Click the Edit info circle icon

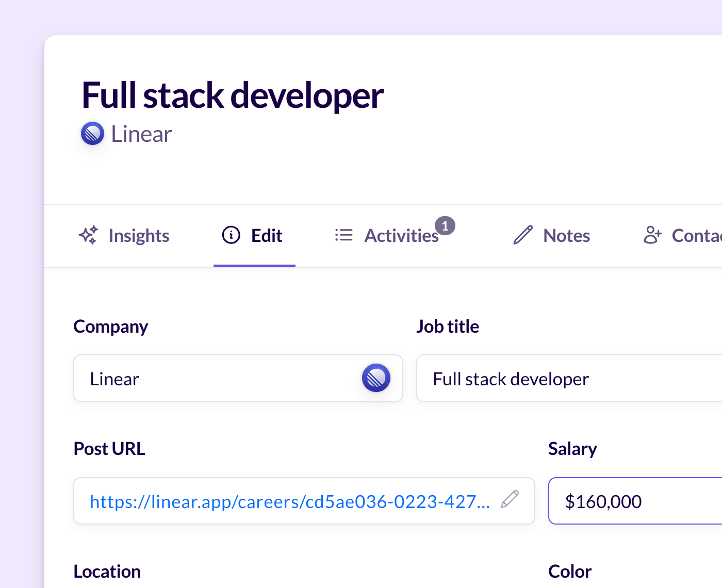[x=231, y=235]
